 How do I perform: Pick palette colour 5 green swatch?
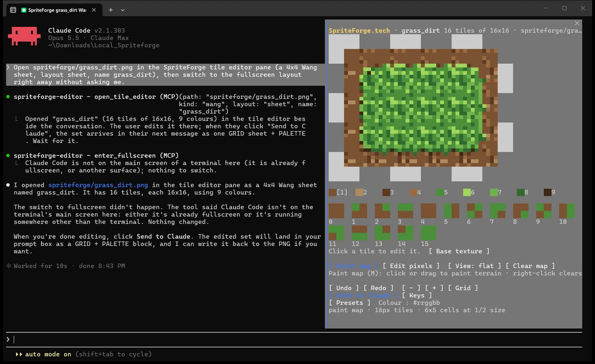click(440, 192)
